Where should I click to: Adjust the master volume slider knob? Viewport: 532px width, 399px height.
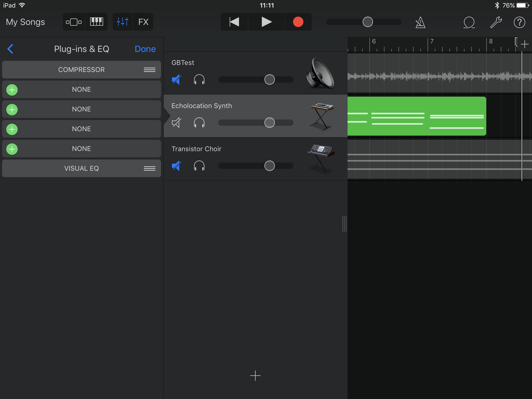coord(368,22)
